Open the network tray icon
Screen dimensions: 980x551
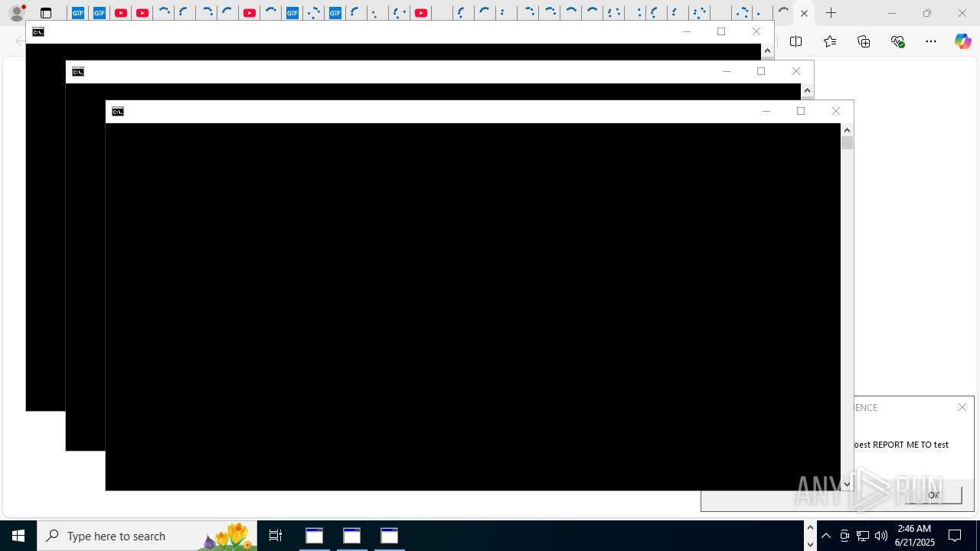coord(863,536)
